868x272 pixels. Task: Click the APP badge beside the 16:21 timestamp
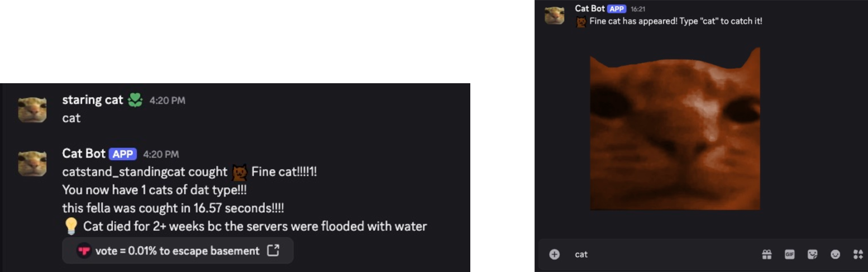tap(617, 9)
